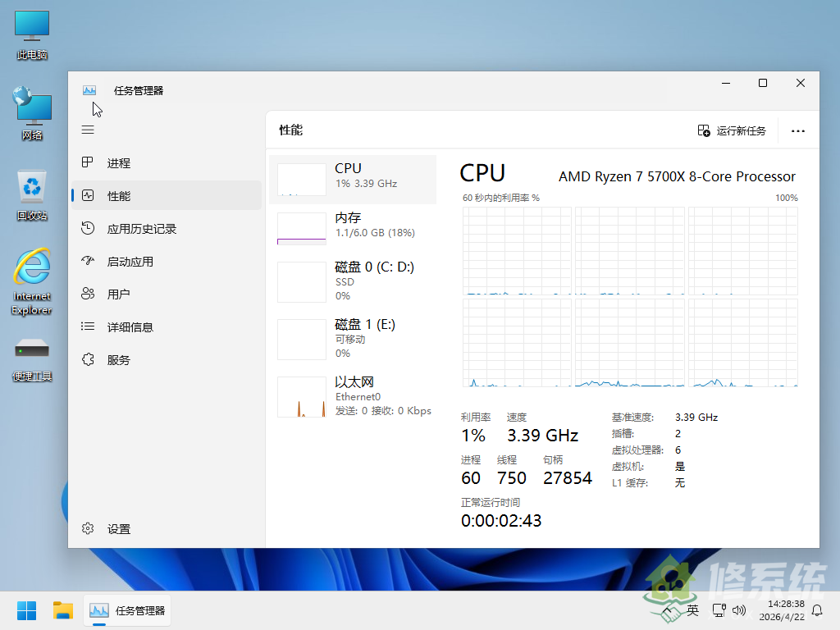
Task: Select the 磁盘 0 (C: D:) entry
Action: (x=353, y=281)
